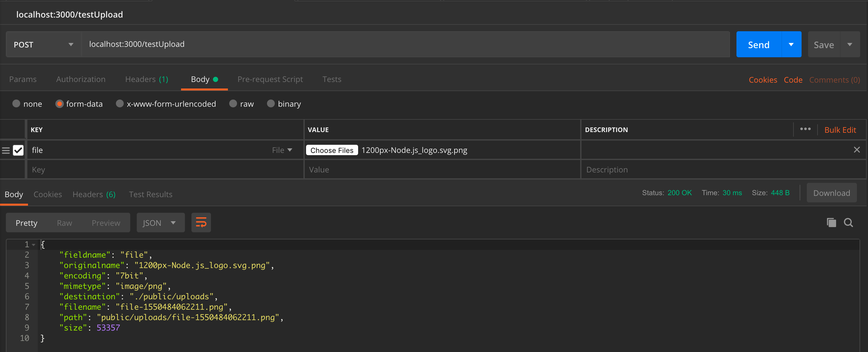Image resolution: width=868 pixels, height=352 pixels.
Task: Select the response Body tab
Action: pos(14,194)
